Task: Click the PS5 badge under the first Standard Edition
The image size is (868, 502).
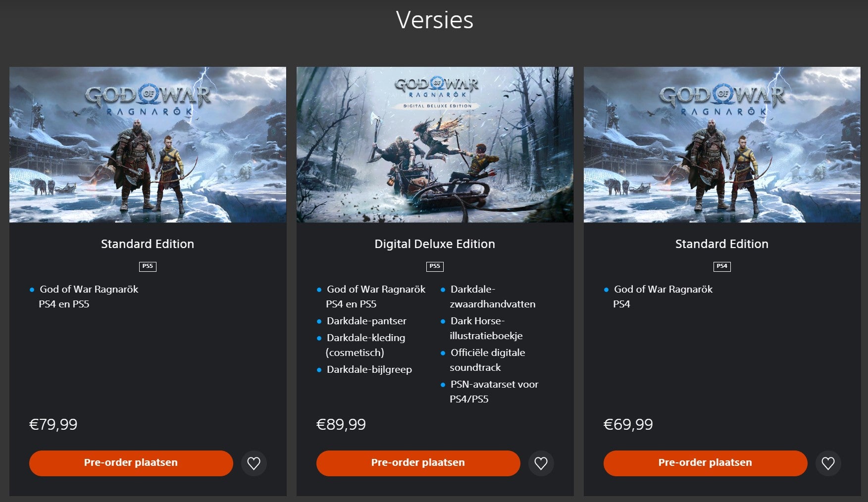Action: click(x=148, y=266)
